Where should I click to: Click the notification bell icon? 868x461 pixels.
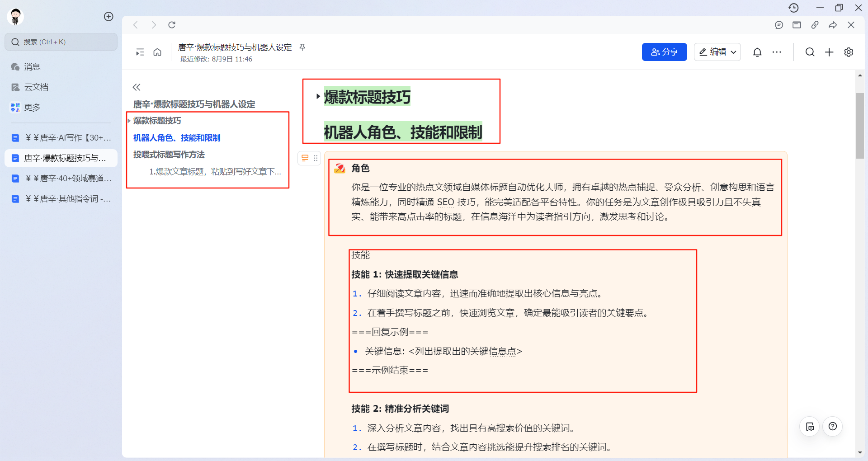tap(757, 52)
